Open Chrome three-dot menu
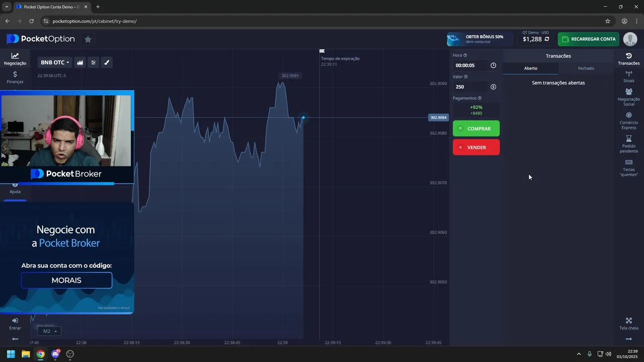This screenshot has width=644, height=362. 636,21
